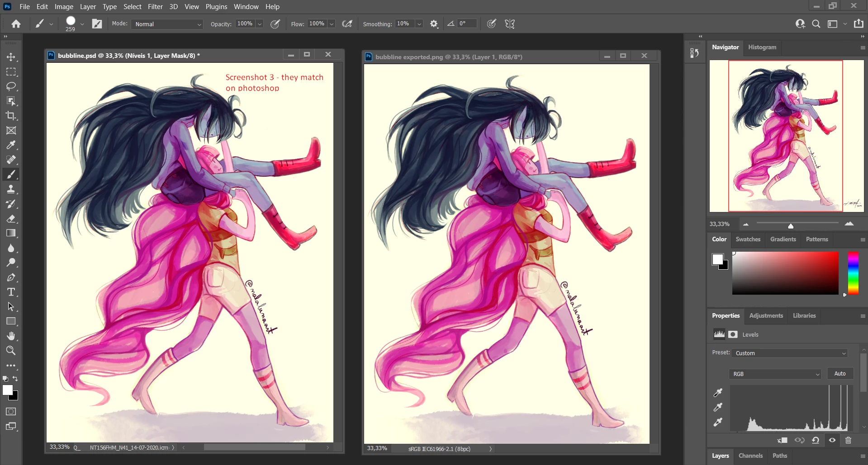View previous state of Levels adjustment

pyautogui.click(x=799, y=440)
